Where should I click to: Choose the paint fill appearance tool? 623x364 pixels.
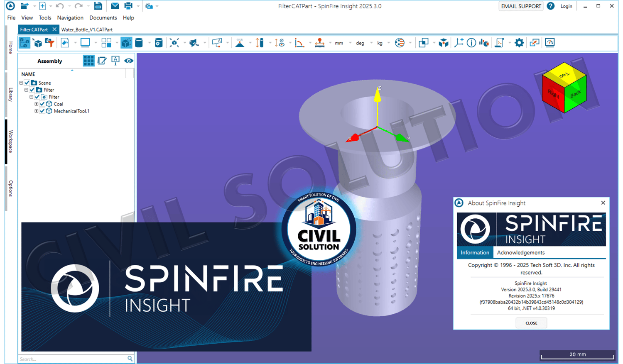tap(65, 43)
